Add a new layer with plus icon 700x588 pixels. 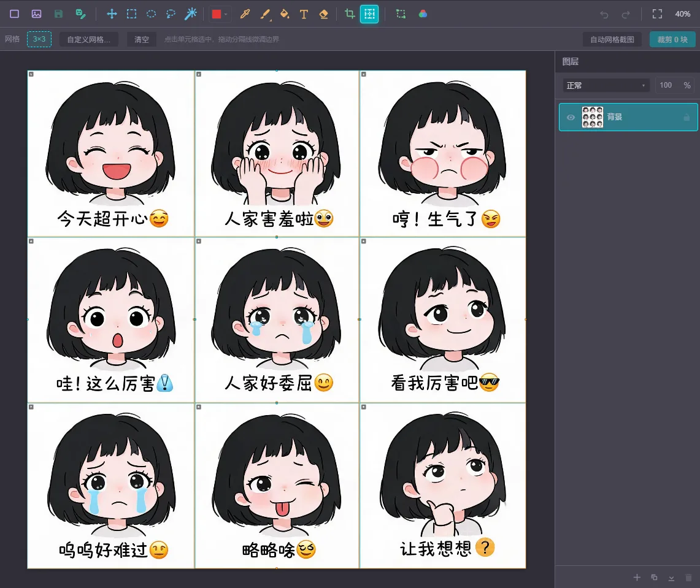(x=637, y=578)
